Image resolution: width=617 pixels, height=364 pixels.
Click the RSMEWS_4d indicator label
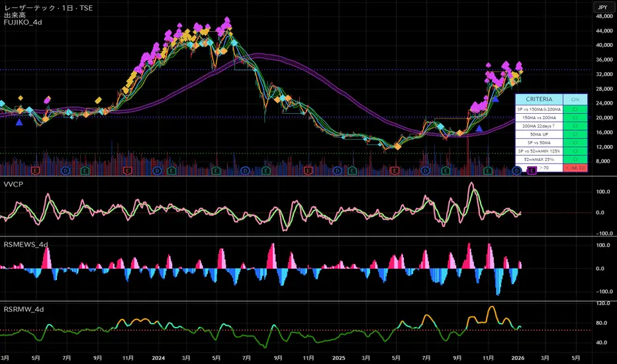click(x=26, y=244)
